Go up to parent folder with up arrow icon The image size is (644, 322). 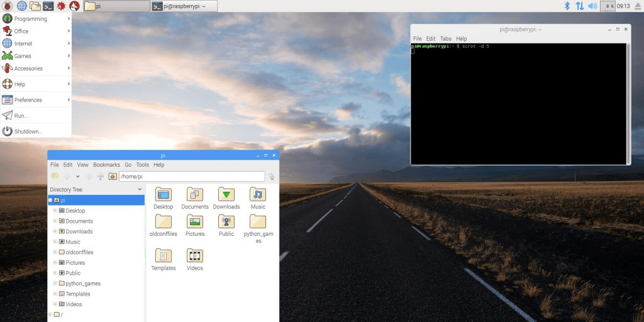[100, 176]
